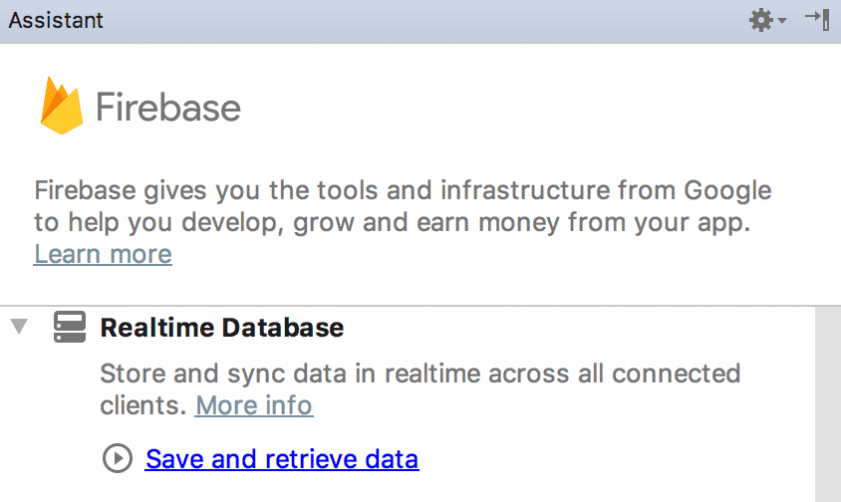The height and width of the screenshot is (502, 841).
Task: Click the small arrow beside the gear icon
Action: [x=782, y=21]
